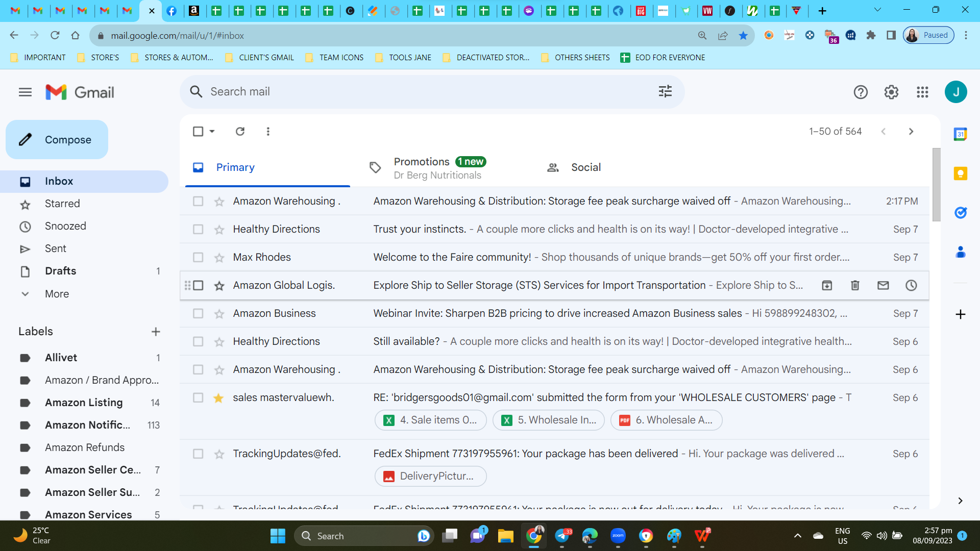Open Google Calendar side panel
This screenshot has width=980, height=551.
click(x=960, y=134)
